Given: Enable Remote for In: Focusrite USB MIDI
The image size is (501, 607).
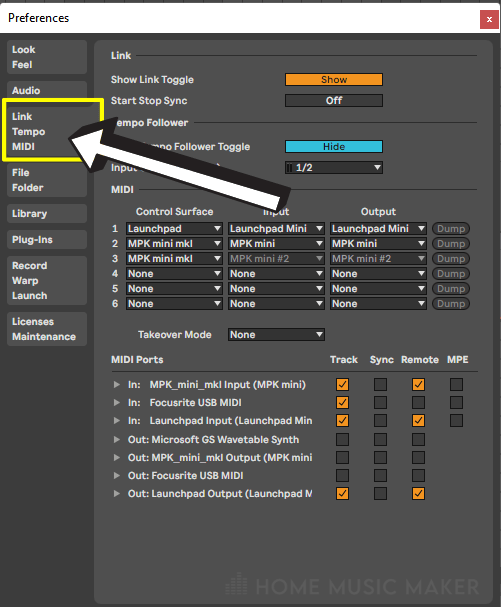Looking at the screenshot, I should click(x=418, y=403).
